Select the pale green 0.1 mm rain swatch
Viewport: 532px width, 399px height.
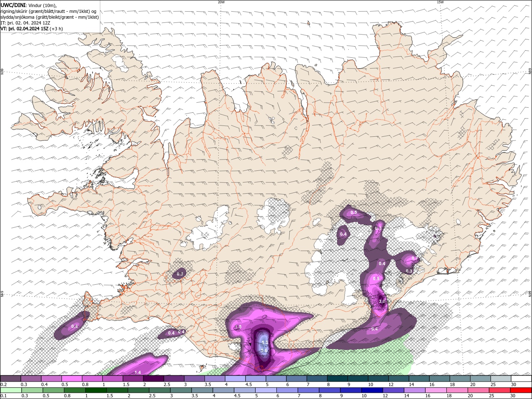(11, 390)
